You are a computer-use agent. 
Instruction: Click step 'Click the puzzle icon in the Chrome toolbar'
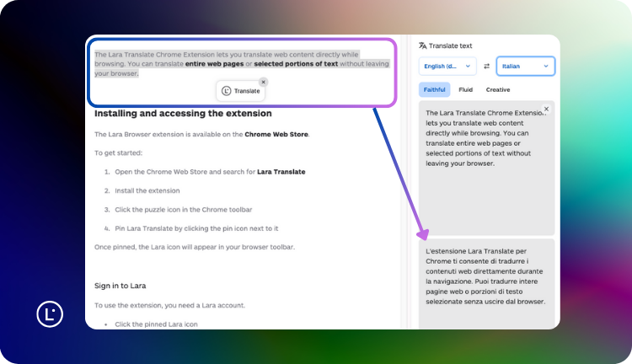pyautogui.click(x=184, y=210)
